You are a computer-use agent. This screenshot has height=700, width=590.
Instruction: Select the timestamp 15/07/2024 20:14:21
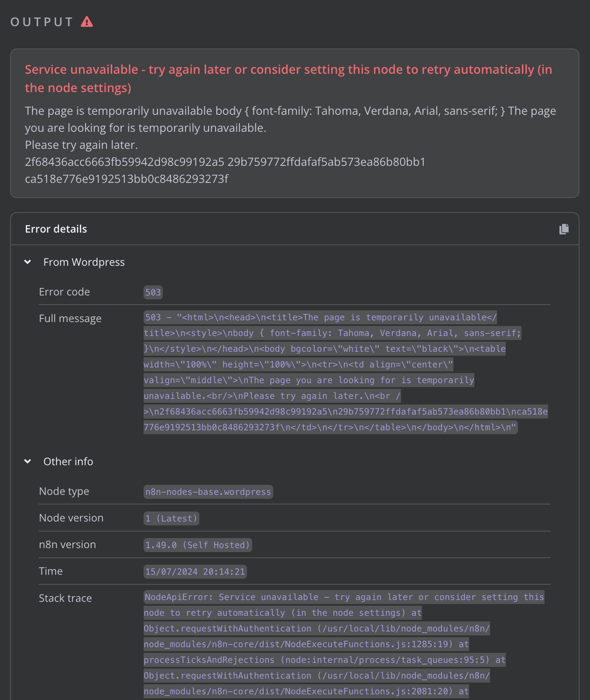(x=195, y=571)
